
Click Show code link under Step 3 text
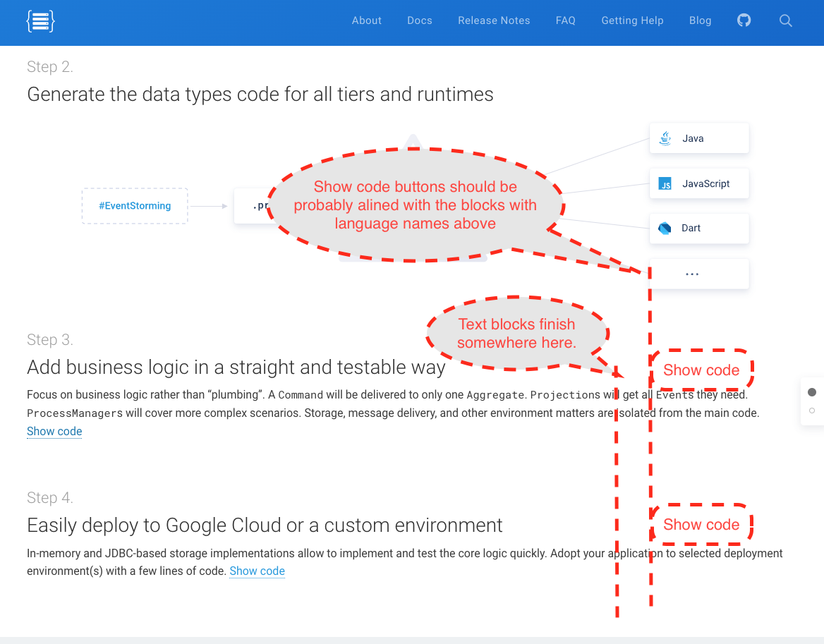pyautogui.click(x=54, y=431)
